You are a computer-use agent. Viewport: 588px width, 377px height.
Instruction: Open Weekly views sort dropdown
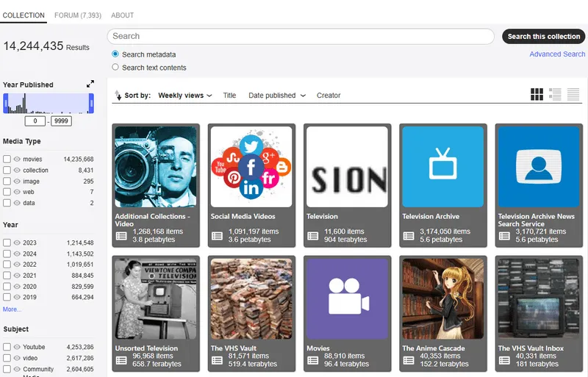pos(185,96)
